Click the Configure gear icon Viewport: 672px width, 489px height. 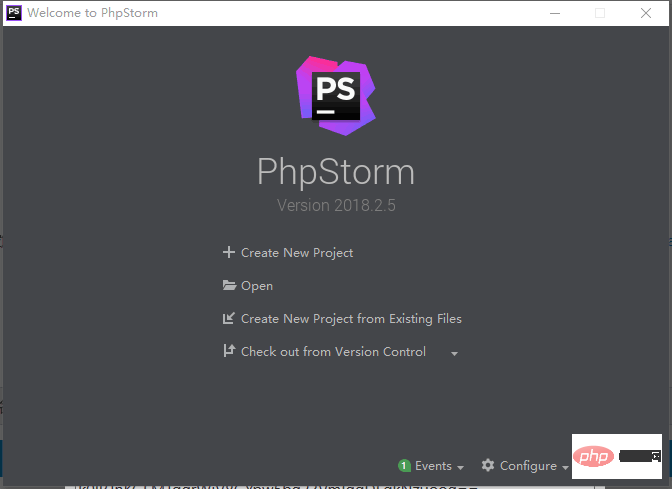(x=488, y=466)
